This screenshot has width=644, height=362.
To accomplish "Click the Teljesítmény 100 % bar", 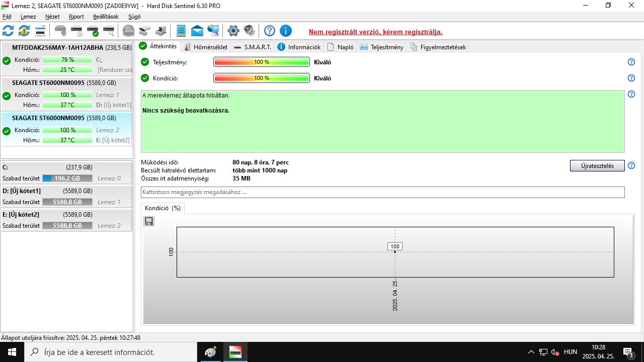I will point(262,62).
